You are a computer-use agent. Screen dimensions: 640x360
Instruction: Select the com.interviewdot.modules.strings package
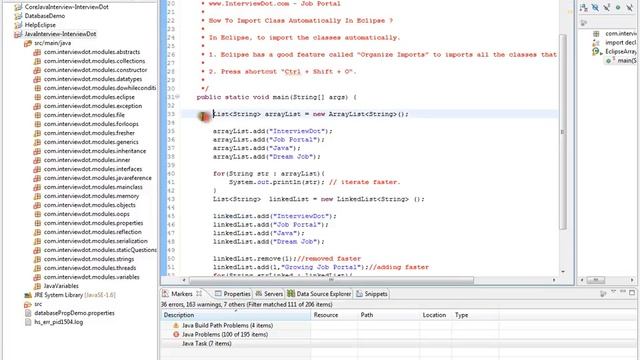click(x=89, y=259)
